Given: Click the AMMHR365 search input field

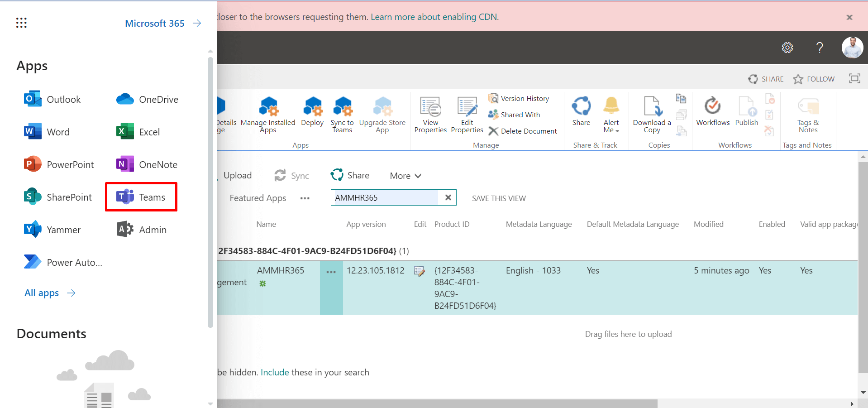Looking at the screenshot, I should (385, 197).
